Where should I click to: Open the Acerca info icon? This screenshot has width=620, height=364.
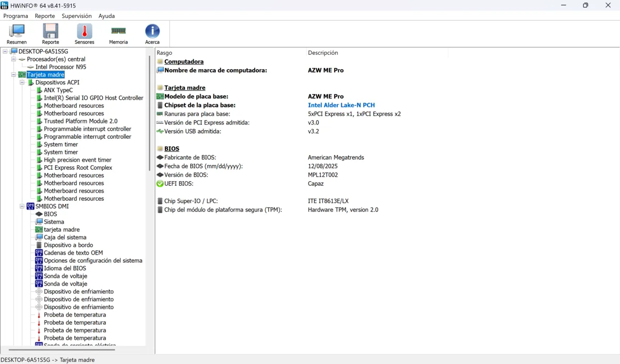point(152,34)
